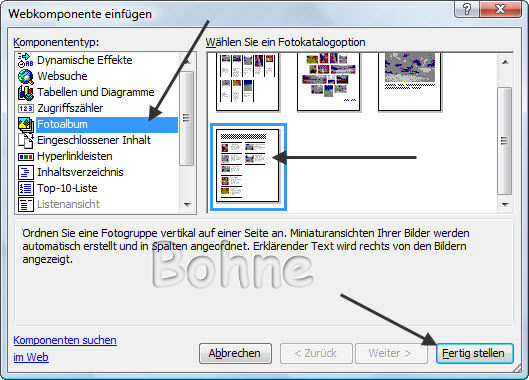
Task: Pick the horizontal grid photo layout thumbnail
Action: (x=248, y=81)
